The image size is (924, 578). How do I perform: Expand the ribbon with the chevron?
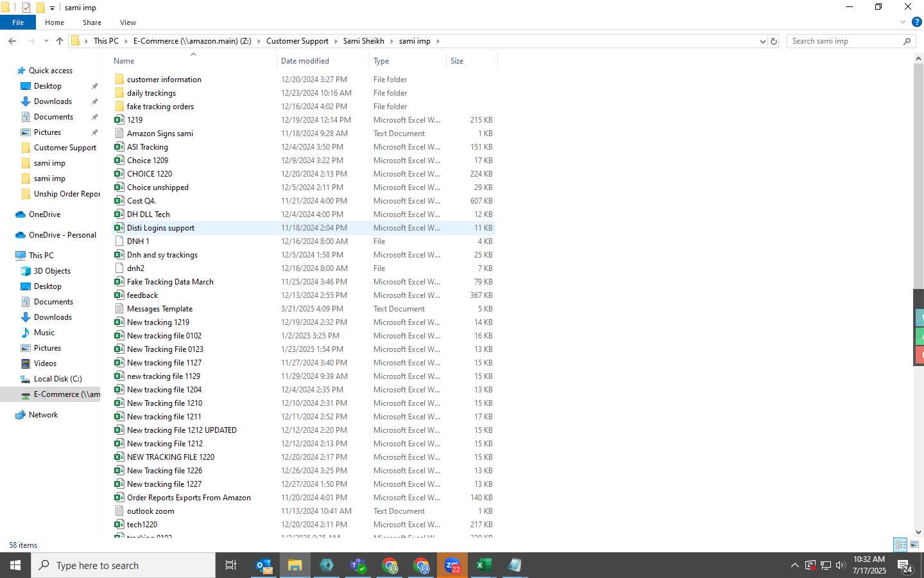tap(903, 22)
